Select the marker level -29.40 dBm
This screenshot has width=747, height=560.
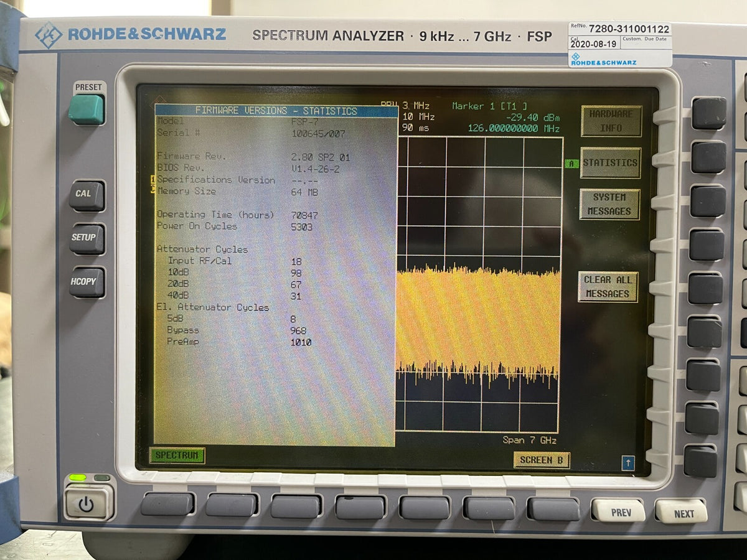click(533, 117)
